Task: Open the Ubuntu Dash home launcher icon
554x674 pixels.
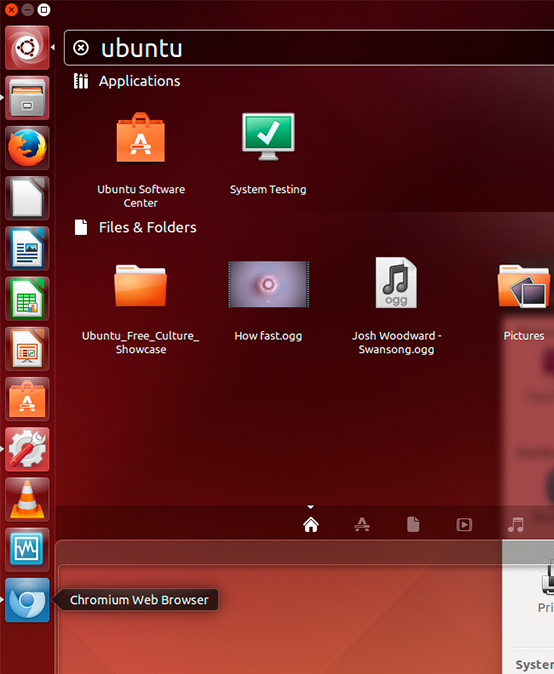Action: pos(27,48)
